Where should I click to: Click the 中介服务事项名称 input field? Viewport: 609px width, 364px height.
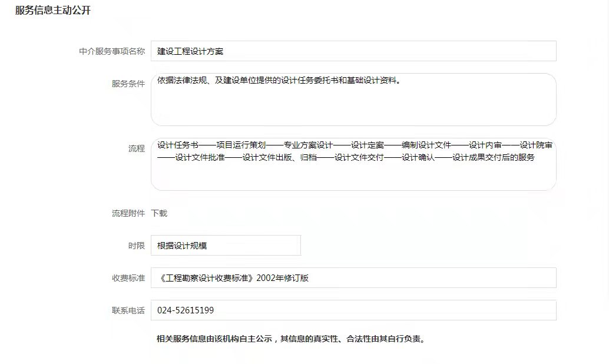point(353,51)
